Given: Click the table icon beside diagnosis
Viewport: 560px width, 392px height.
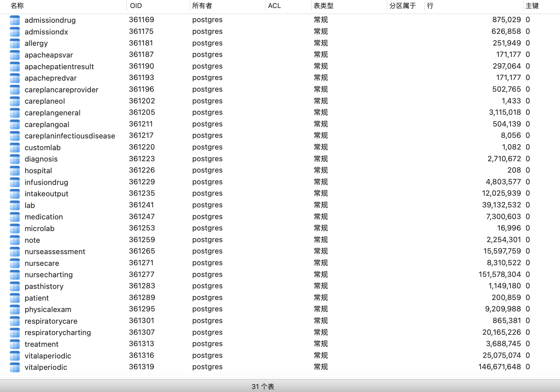Looking at the screenshot, I should click(15, 159).
